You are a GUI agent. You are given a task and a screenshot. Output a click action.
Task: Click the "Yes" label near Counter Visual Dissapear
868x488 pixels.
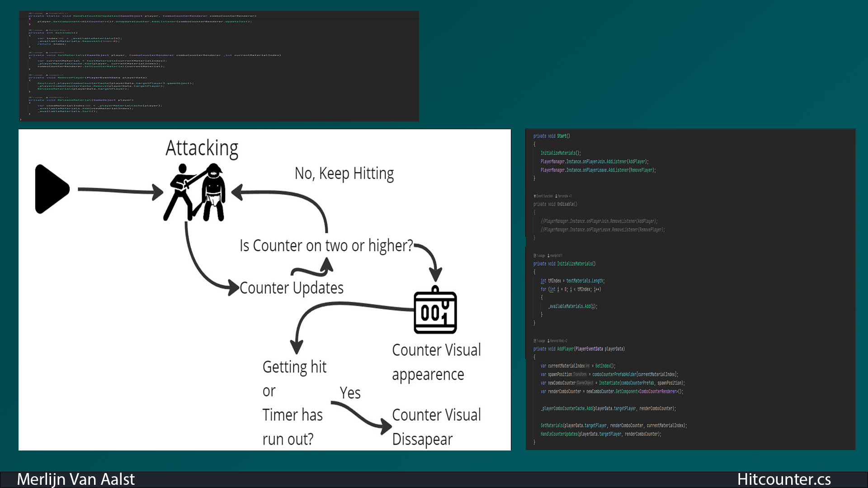click(x=350, y=393)
